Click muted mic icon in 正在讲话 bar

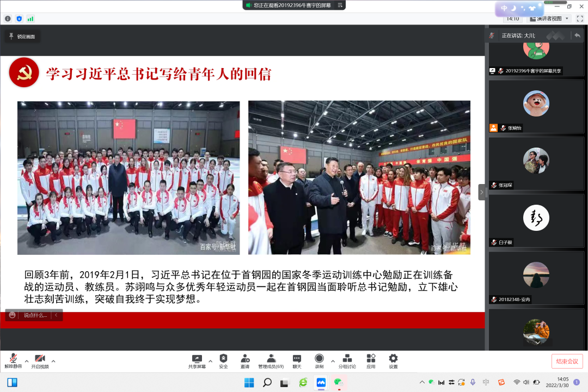pyautogui.click(x=492, y=35)
